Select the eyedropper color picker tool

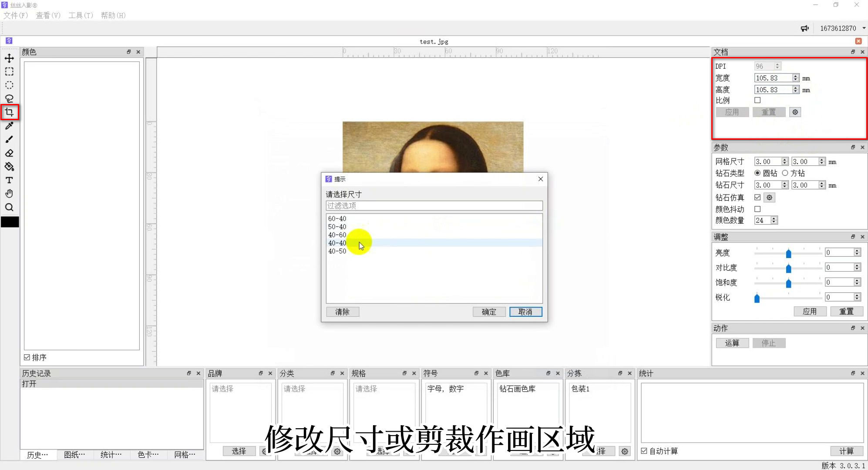pyautogui.click(x=9, y=126)
